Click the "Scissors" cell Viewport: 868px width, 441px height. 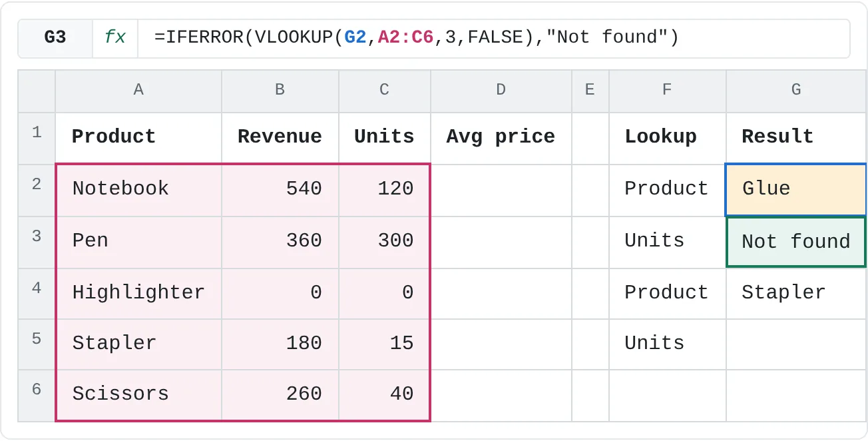138,396
